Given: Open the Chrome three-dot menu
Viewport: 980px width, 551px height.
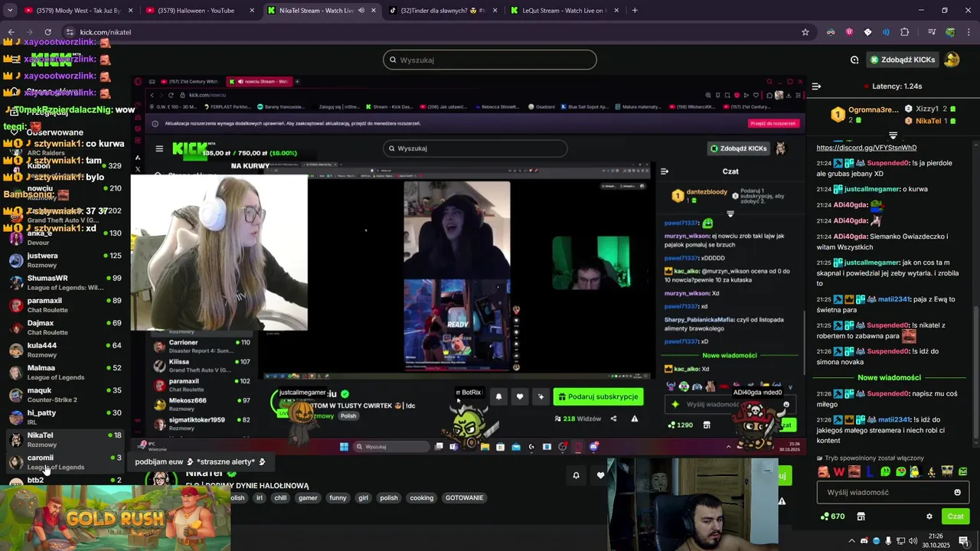Looking at the screenshot, I should tap(969, 32).
